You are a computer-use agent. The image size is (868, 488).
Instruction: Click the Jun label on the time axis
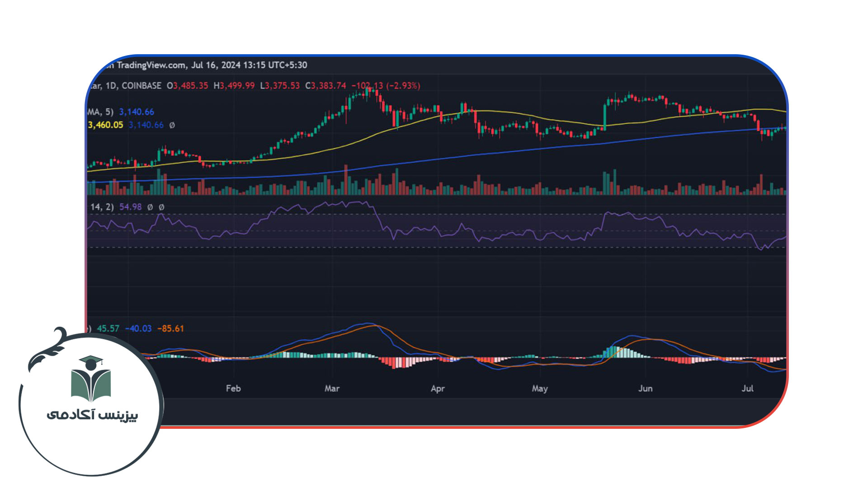click(645, 388)
